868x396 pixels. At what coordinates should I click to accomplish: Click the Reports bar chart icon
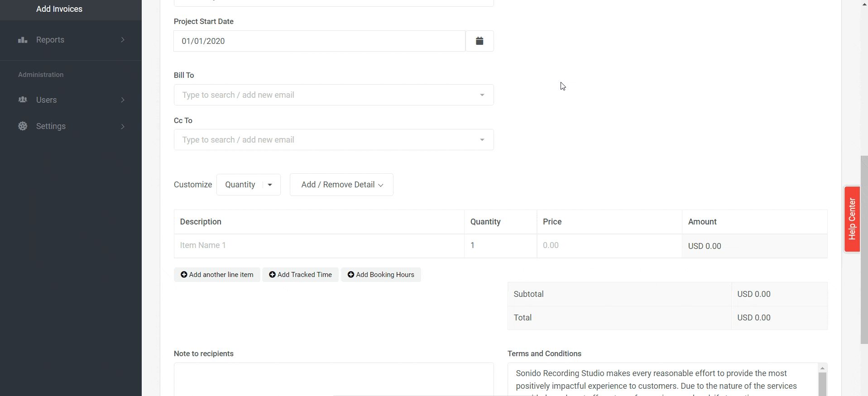click(23, 40)
